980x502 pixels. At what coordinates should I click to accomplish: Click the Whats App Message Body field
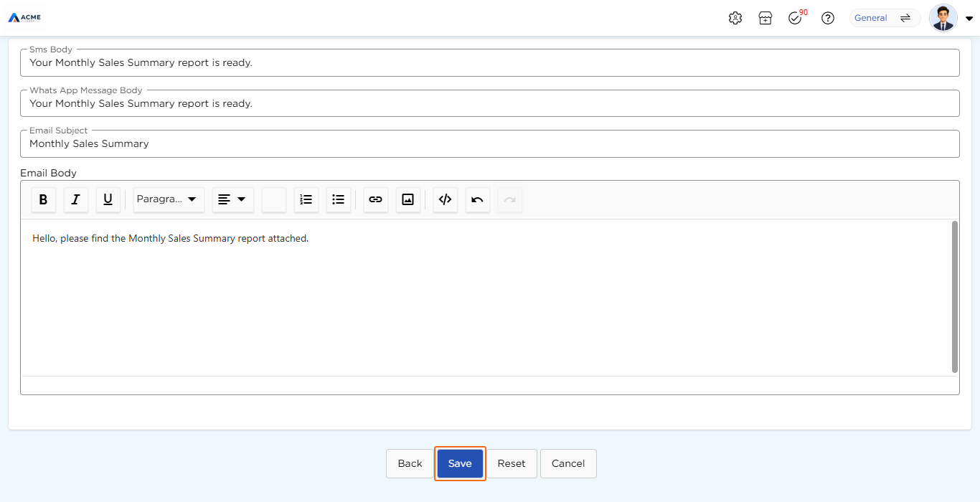coord(489,103)
